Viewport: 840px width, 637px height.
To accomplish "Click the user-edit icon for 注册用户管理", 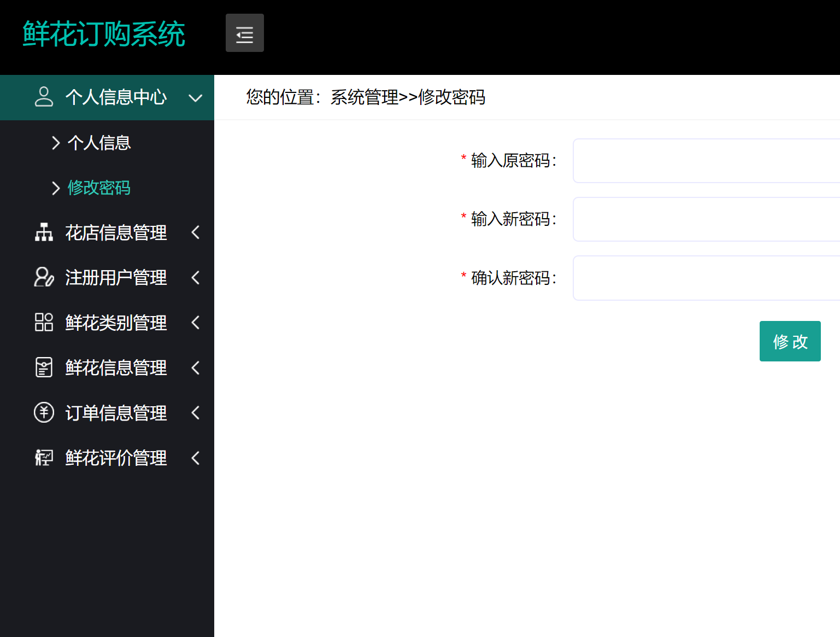I will tap(44, 277).
